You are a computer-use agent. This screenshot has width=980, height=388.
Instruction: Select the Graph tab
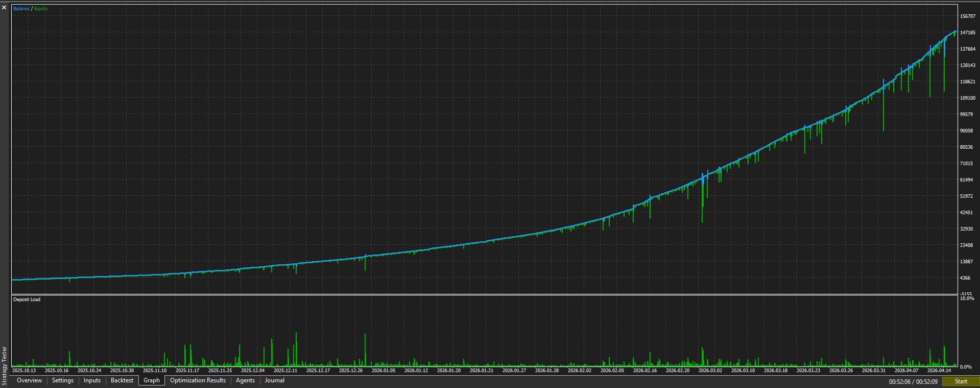tap(152, 381)
